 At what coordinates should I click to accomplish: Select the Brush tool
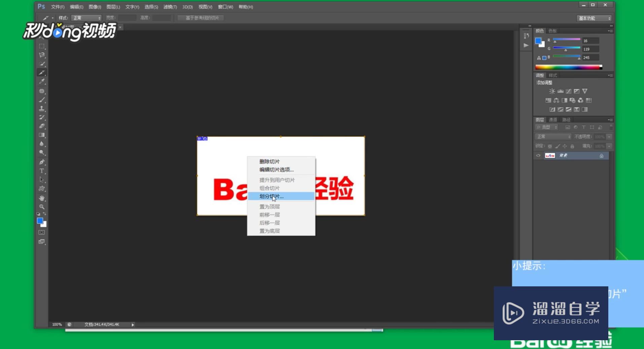tap(42, 100)
